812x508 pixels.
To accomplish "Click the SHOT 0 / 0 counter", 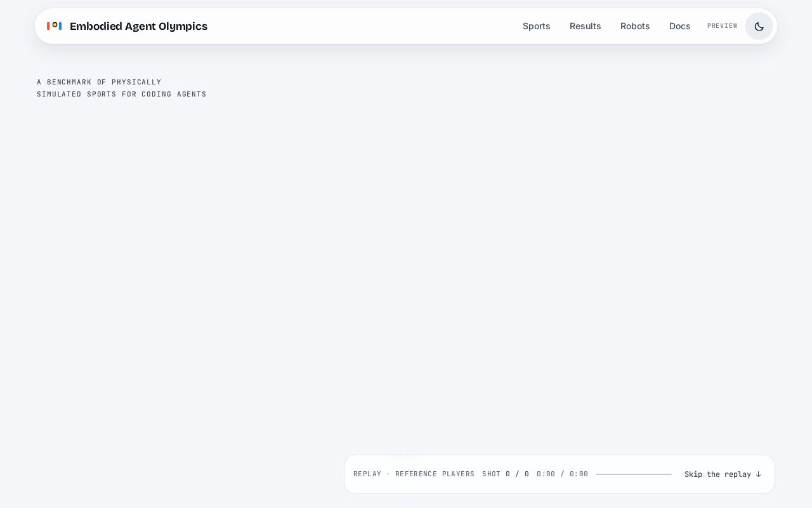I will (x=506, y=474).
